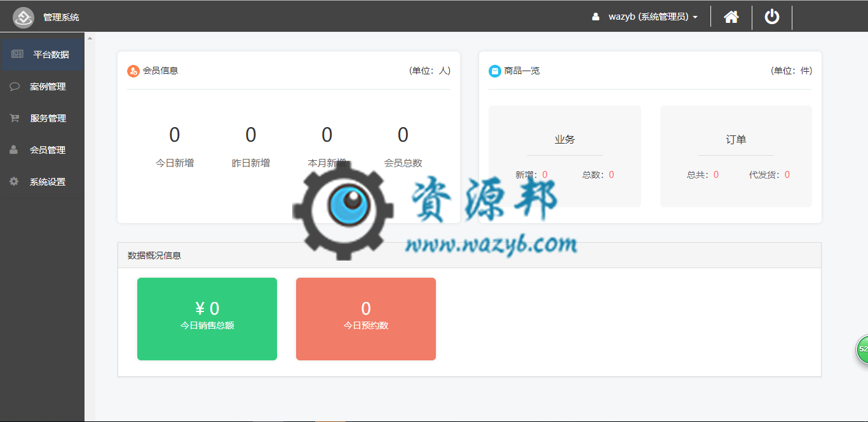
Task: Click the 会员管理 person icon
Action: pyautogui.click(x=13, y=150)
